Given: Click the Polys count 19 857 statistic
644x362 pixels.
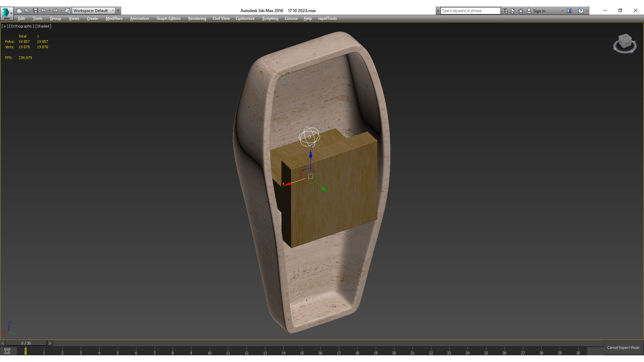Looking at the screenshot, I should tap(24, 42).
